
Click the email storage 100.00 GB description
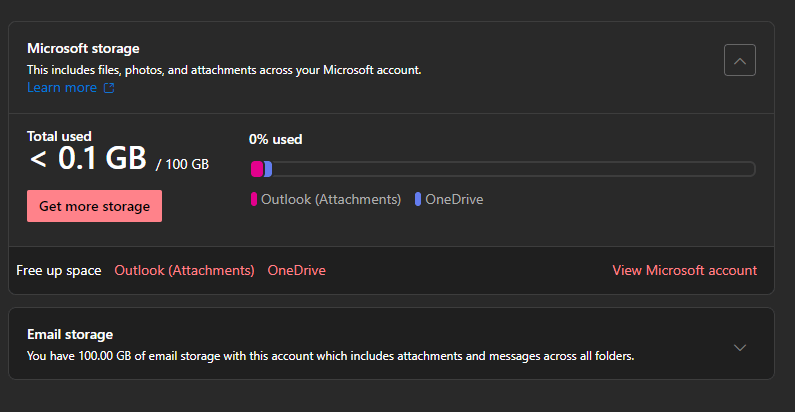pos(331,356)
